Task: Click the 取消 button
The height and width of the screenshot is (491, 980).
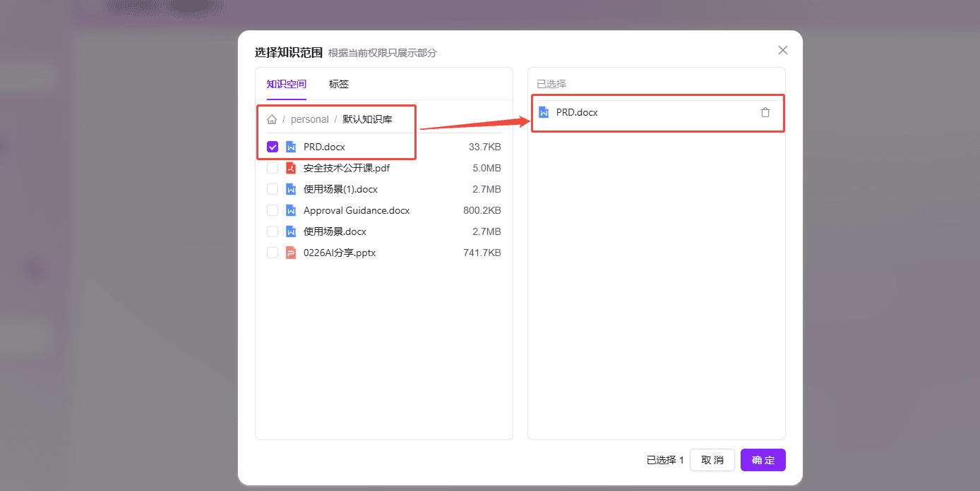Action: [712, 460]
